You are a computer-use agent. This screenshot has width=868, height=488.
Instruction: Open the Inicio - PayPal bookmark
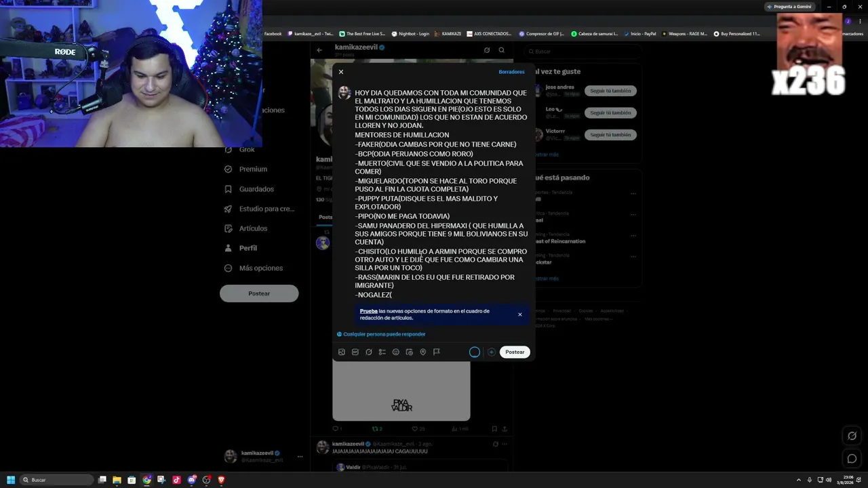639,34
